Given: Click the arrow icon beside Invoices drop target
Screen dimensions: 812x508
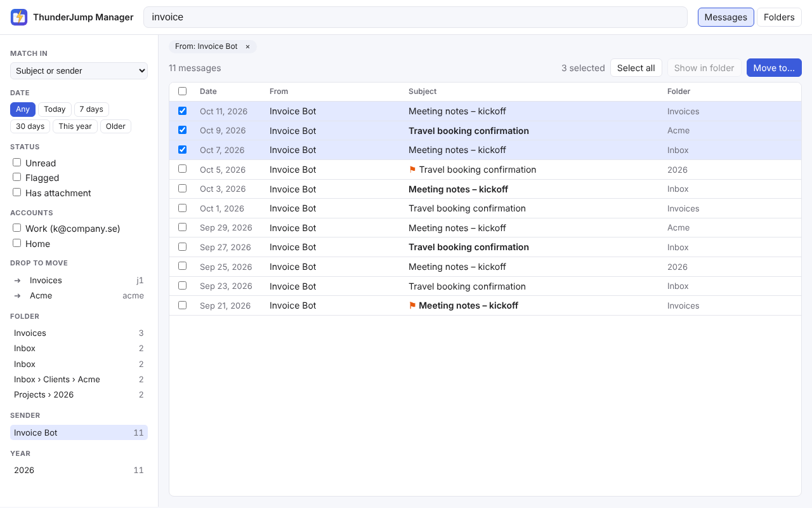Looking at the screenshot, I should tap(18, 280).
